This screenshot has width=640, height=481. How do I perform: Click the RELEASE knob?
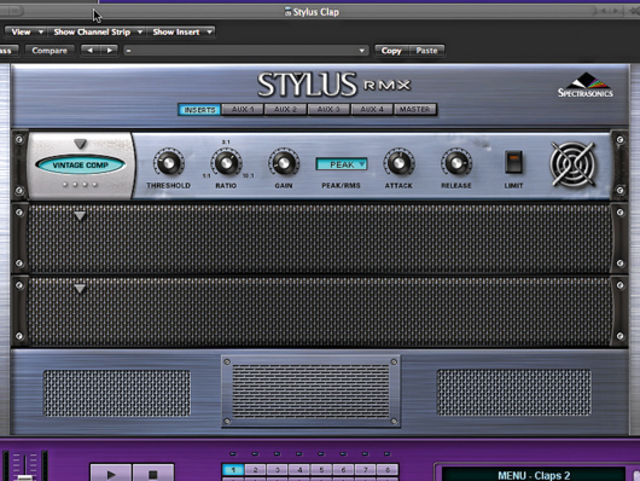tap(456, 163)
